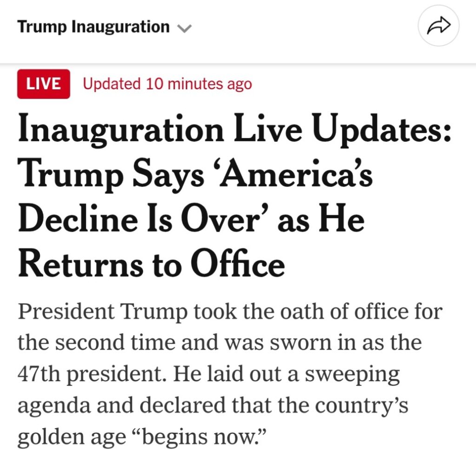Click the word 'Office' in the headline
476x476 pixels.
coord(238,264)
